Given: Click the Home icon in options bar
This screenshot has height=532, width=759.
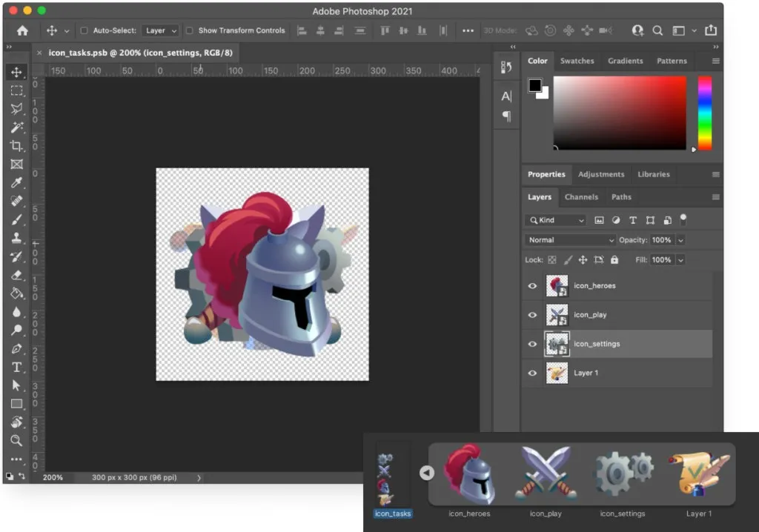Looking at the screenshot, I should coord(22,30).
